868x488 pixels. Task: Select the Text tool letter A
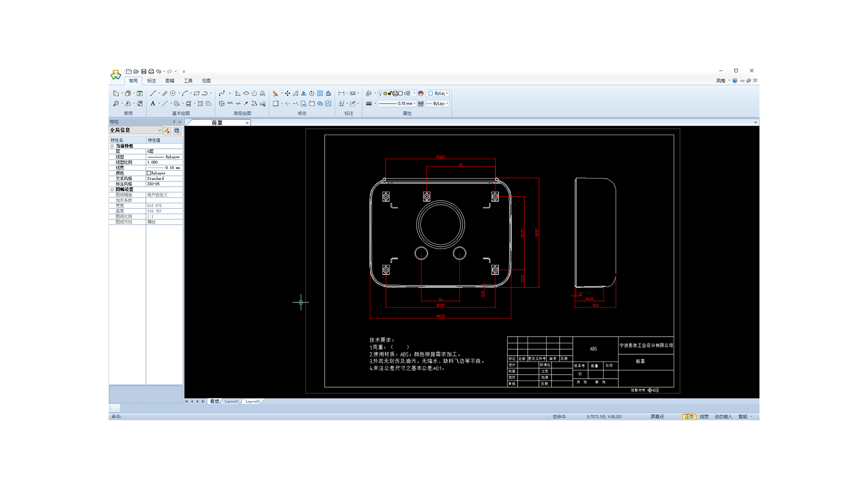click(x=153, y=103)
